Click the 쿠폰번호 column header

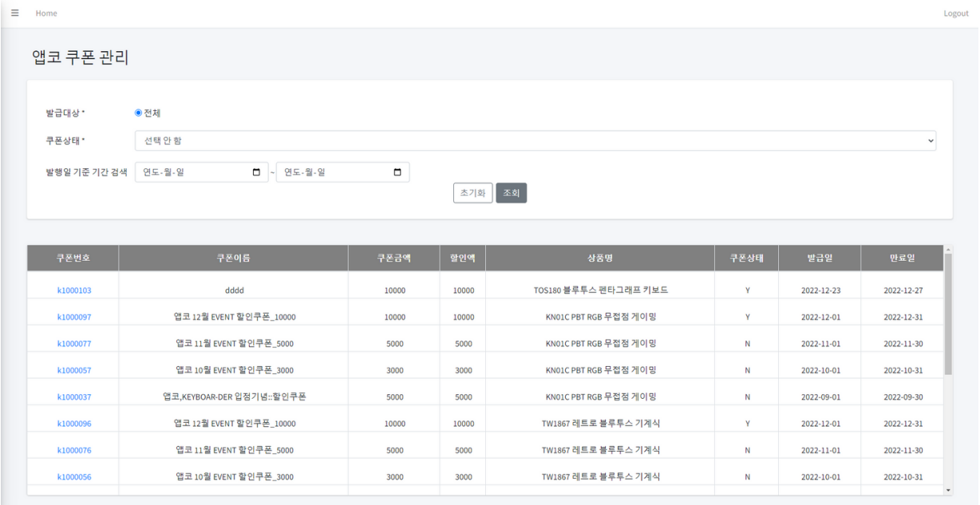(73, 257)
